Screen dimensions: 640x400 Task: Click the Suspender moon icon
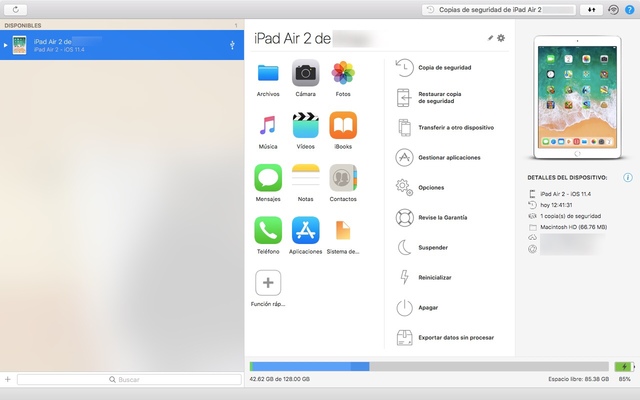click(404, 248)
